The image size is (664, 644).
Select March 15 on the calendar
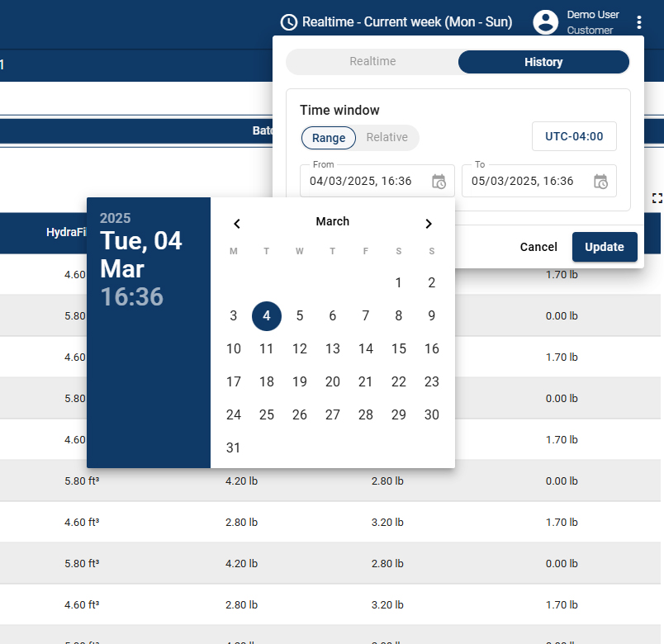(399, 348)
